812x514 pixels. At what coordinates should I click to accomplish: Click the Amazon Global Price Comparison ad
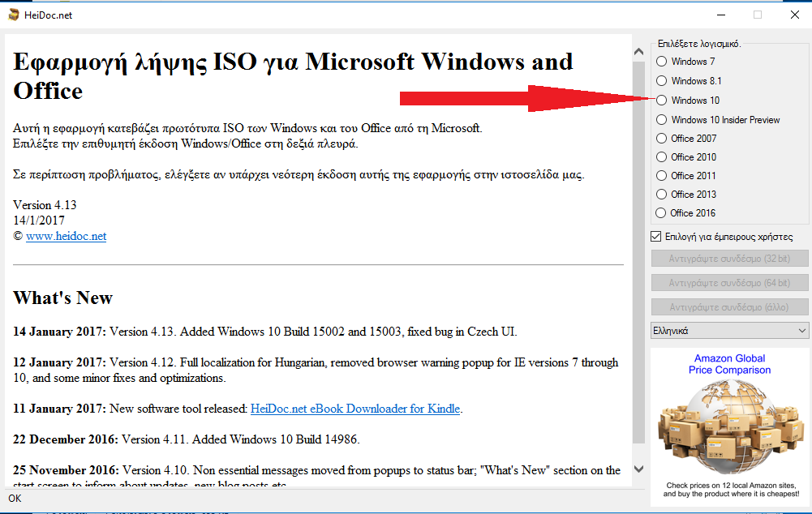click(729, 426)
